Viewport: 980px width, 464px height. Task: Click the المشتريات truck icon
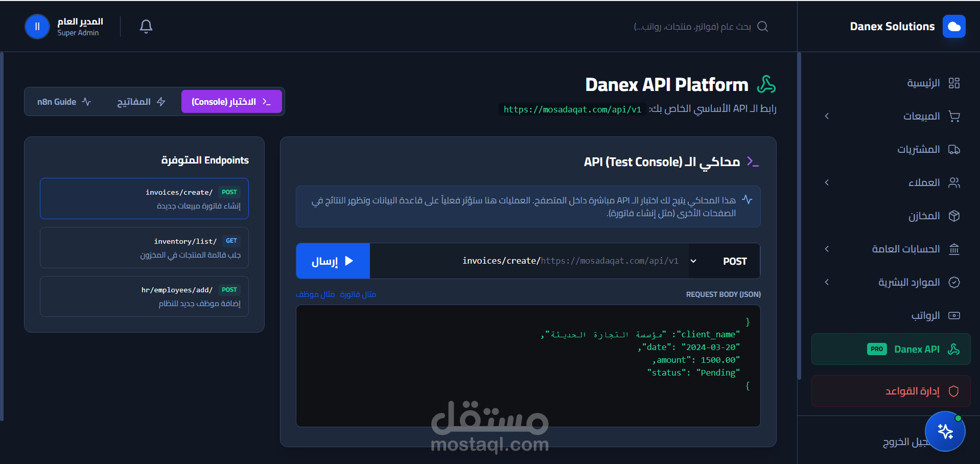click(954, 149)
